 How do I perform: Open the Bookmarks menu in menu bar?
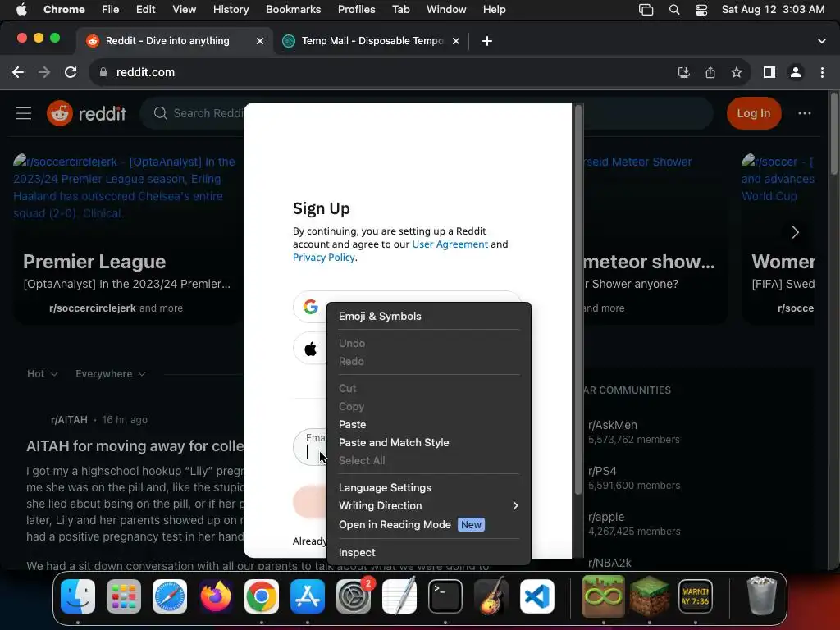point(293,10)
